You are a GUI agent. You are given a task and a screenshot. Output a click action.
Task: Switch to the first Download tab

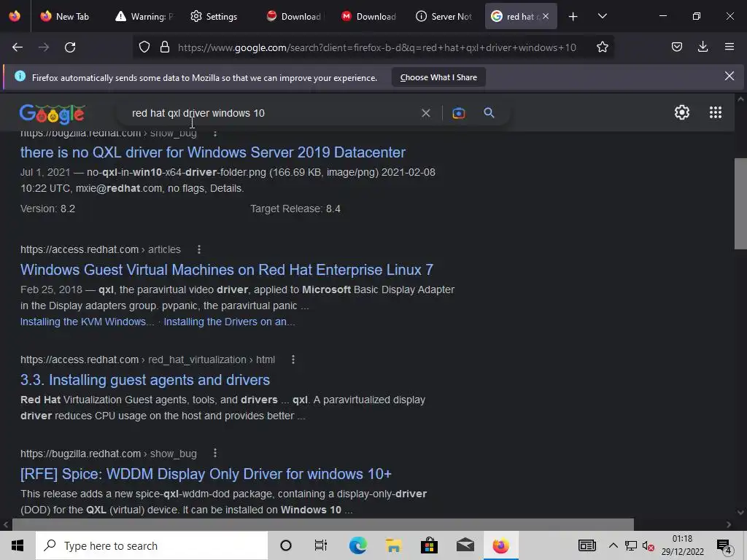(x=294, y=17)
